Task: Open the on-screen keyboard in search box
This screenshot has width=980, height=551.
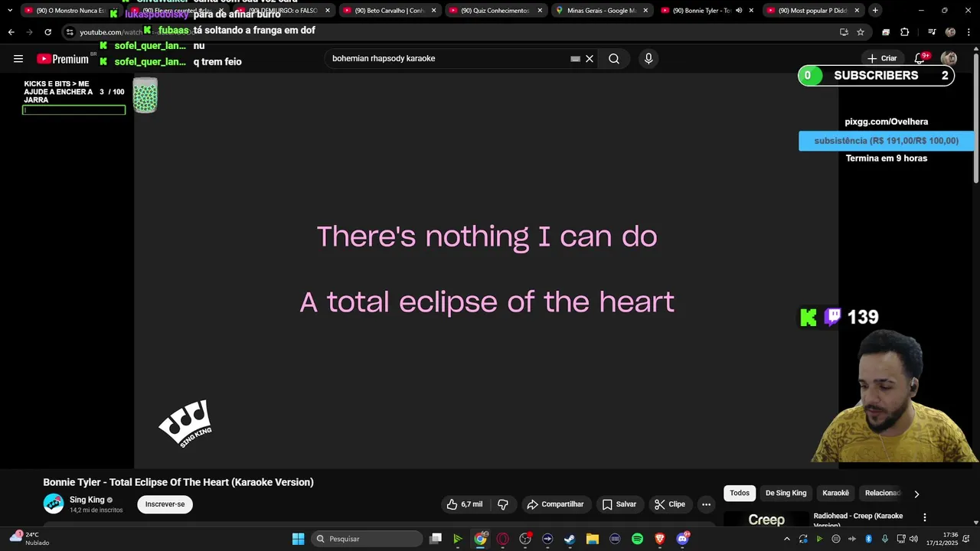Action: (575, 59)
